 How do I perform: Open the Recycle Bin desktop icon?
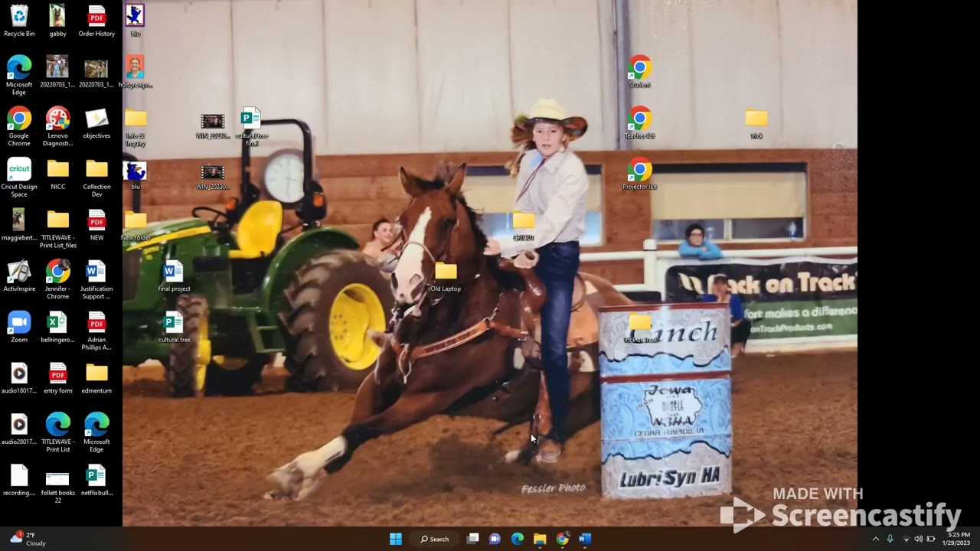pyautogui.click(x=19, y=21)
